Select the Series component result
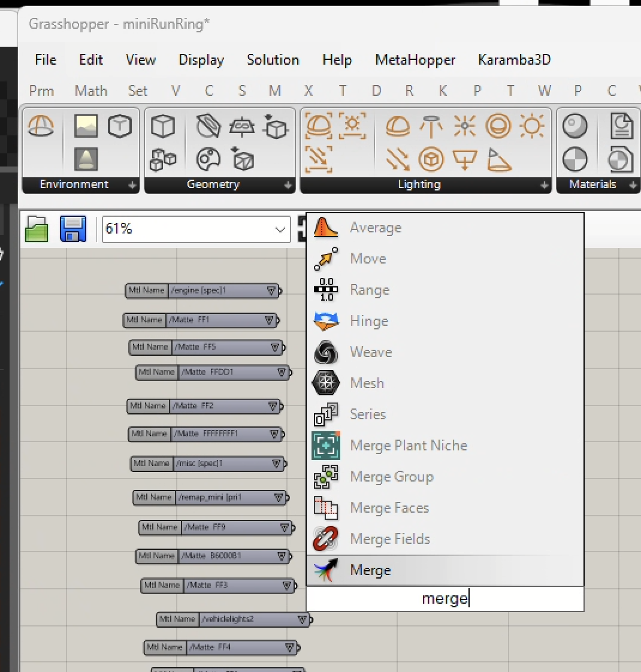This screenshot has width=641, height=672. pyautogui.click(x=445, y=414)
